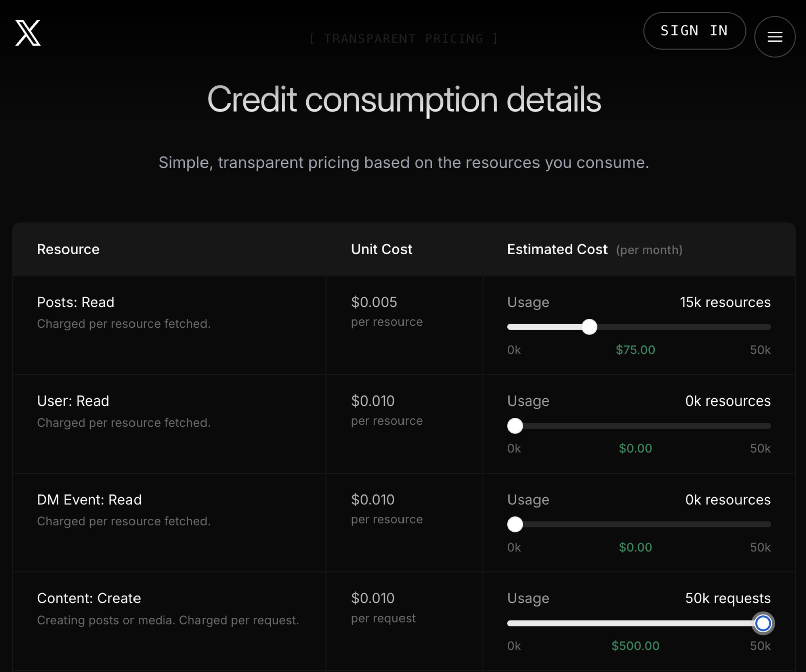Select the Content: Create resource title
Image resolution: width=806 pixels, height=672 pixels.
pyautogui.click(x=89, y=598)
